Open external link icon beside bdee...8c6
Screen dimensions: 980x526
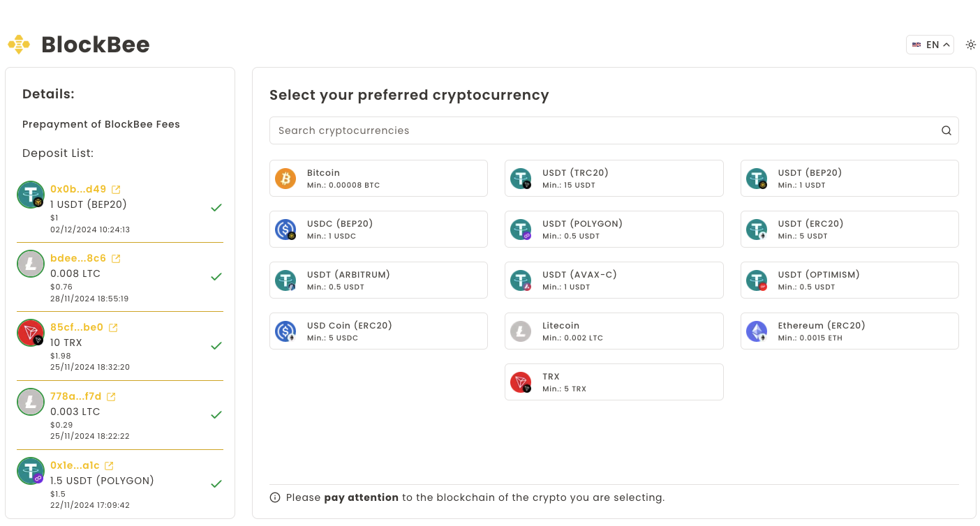tap(117, 259)
